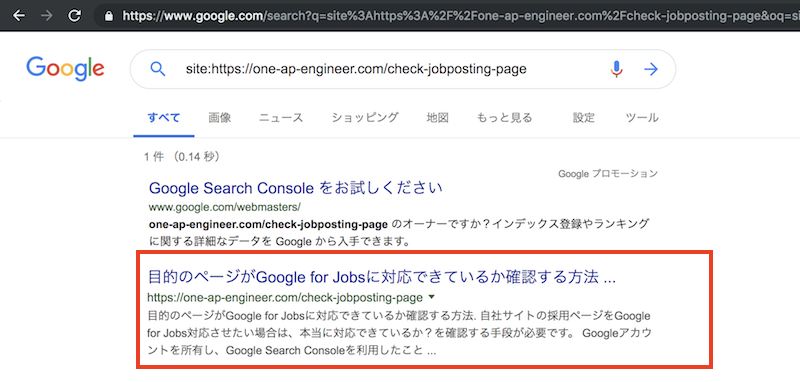Image resolution: width=800 pixels, height=382 pixels.
Task: Open the Google Search Console をお試しください link
Action: coord(295,188)
